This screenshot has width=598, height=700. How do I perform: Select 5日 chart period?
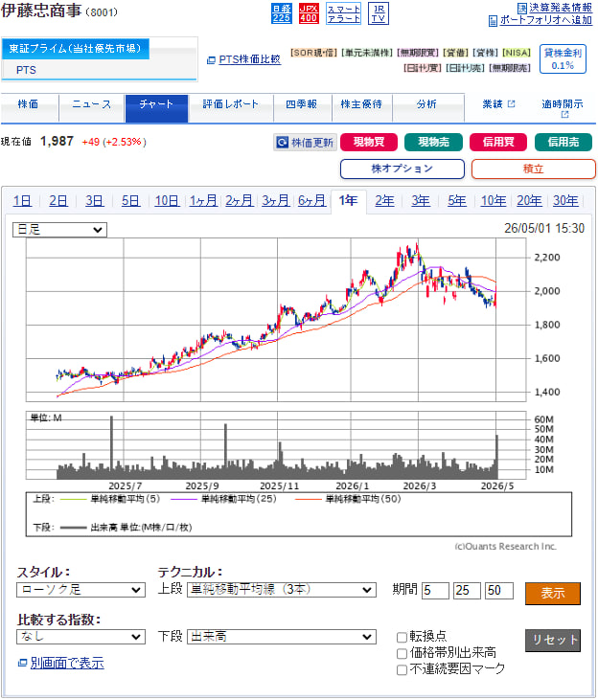(130, 201)
